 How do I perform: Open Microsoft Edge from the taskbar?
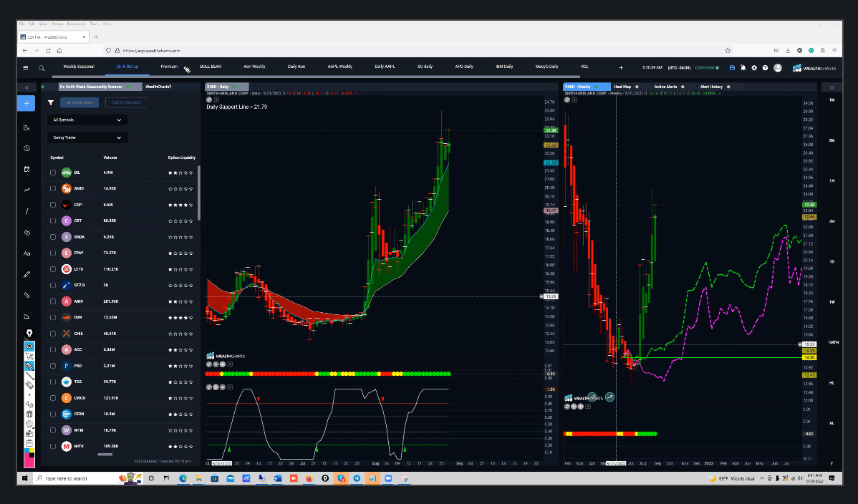[x=183, y=478]
